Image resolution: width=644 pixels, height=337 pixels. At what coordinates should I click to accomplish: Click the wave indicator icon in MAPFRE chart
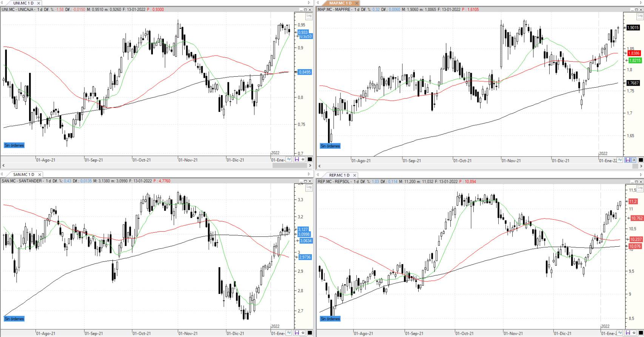tap(621, 160)
